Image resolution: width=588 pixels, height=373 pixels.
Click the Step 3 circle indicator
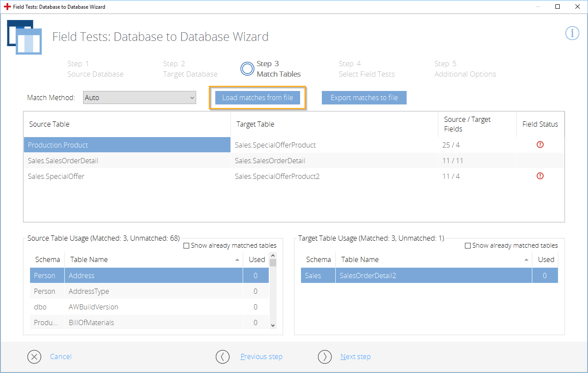pyautogui.click(x=247, y=69)
